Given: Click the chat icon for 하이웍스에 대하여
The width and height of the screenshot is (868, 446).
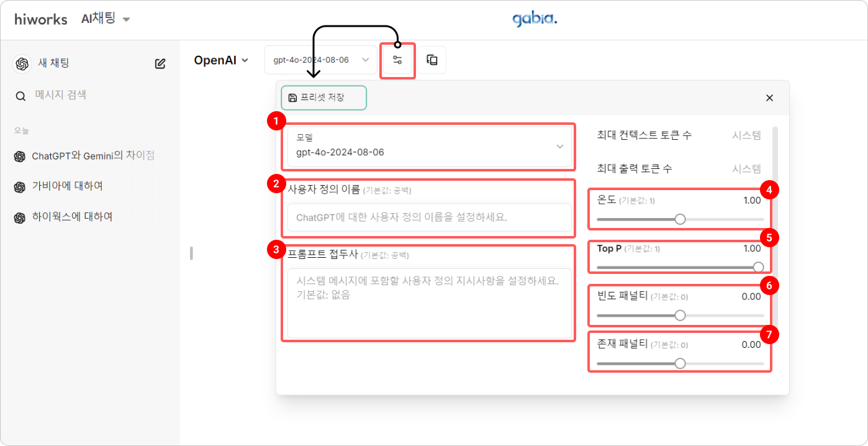Looking at the screenshot, I should click(20, 218).
